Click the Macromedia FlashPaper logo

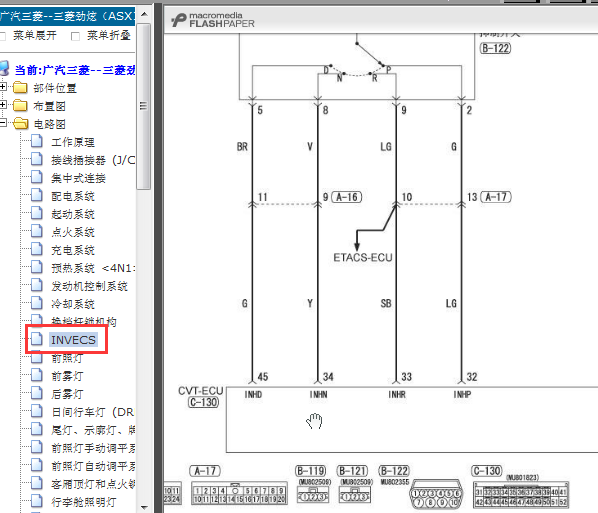point(213,20)
